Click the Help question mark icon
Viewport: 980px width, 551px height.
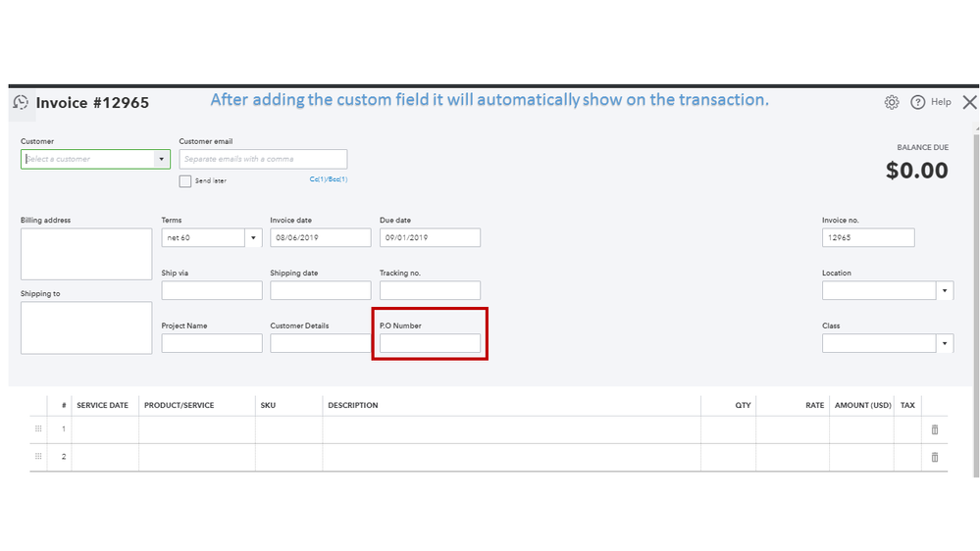(918, 102)
